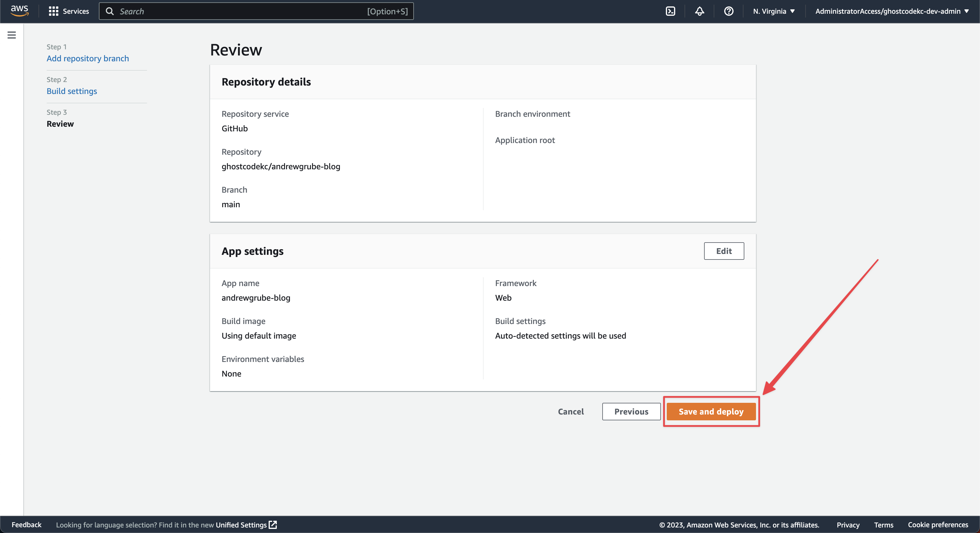Select 'Auto-detected settings will be used' text

[560, 336]
